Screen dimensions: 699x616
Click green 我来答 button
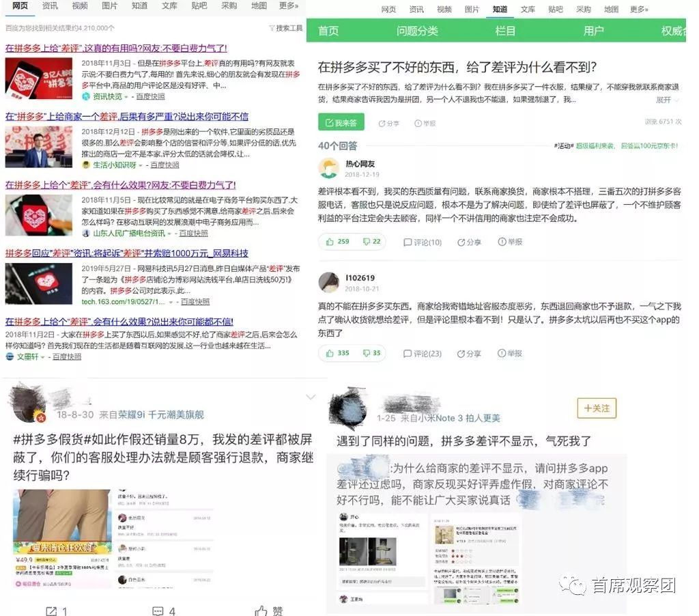coord(341,122)
